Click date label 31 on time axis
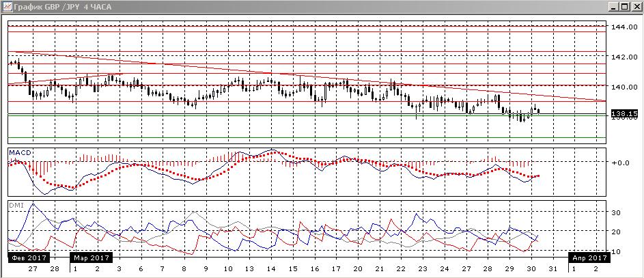Screen dimensions: 644x278 click(x=552, y=269)
